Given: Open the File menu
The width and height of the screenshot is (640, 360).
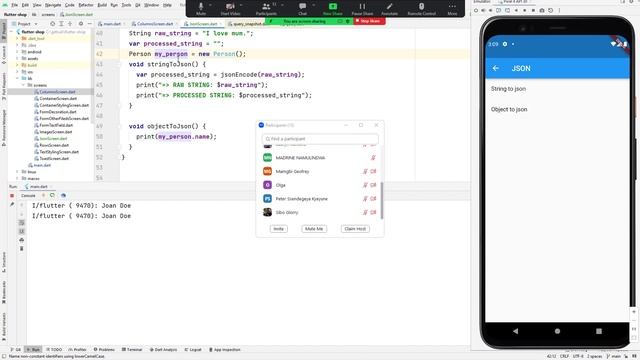Looking at the screenshot, I should click(14, 5).
